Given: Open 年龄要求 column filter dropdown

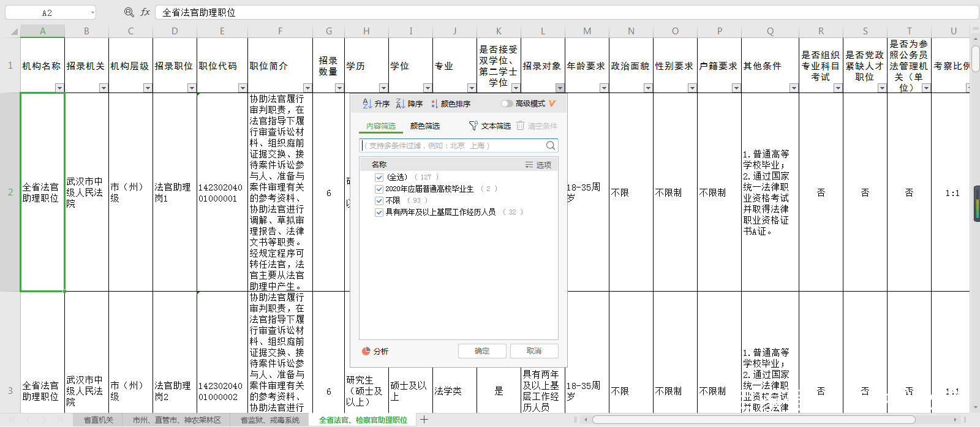Looking at the screenshot, I should click(x=604, y=88).
